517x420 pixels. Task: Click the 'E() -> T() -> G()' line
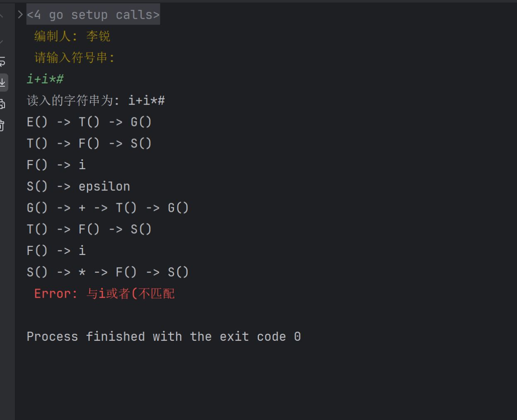point(89,122)
